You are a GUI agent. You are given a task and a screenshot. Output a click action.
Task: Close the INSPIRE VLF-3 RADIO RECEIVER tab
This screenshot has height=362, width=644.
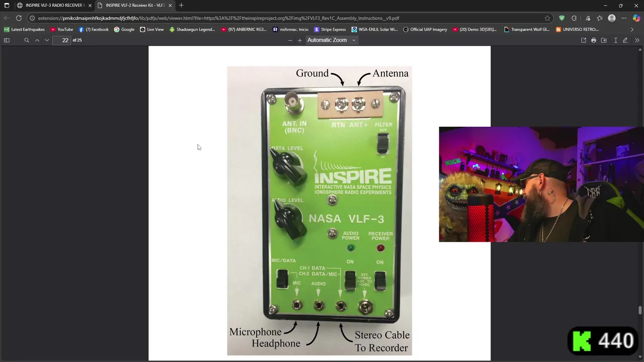tap(90, 6)
